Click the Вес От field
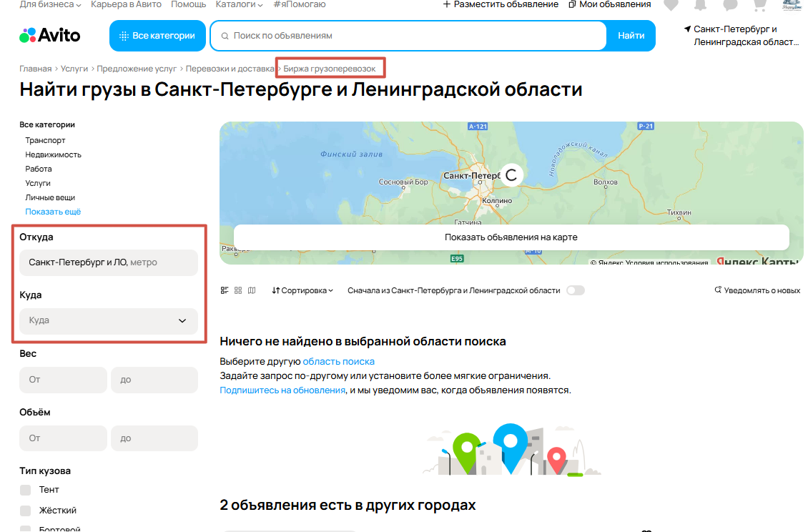 coord(63,380)
